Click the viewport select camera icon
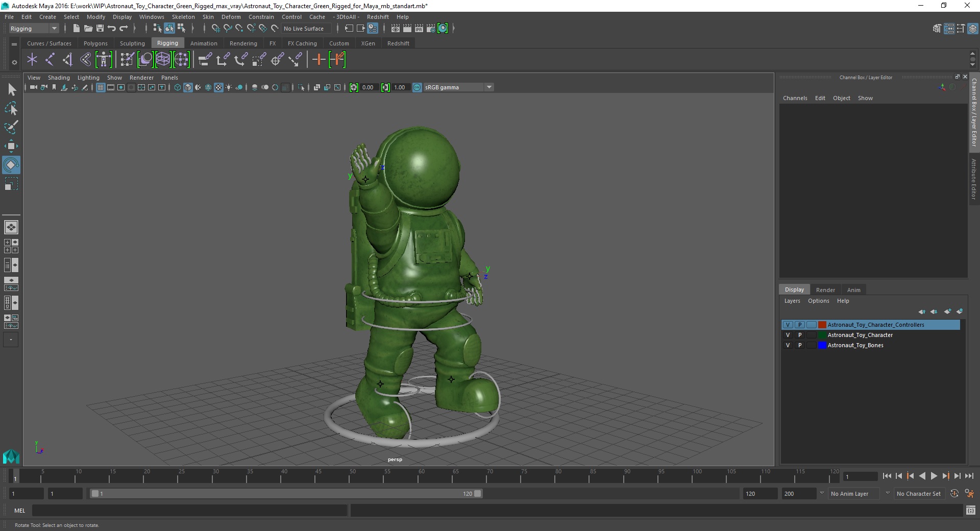The image size is (980, 531). pos(33,87)
